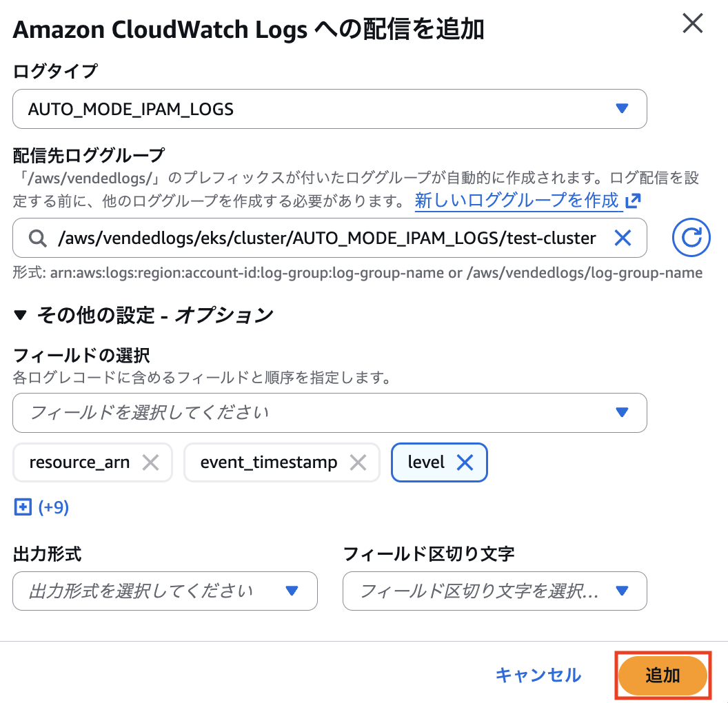Remove the level field tag
Screen dimensions: 728x703
click(x=465, y=462)
